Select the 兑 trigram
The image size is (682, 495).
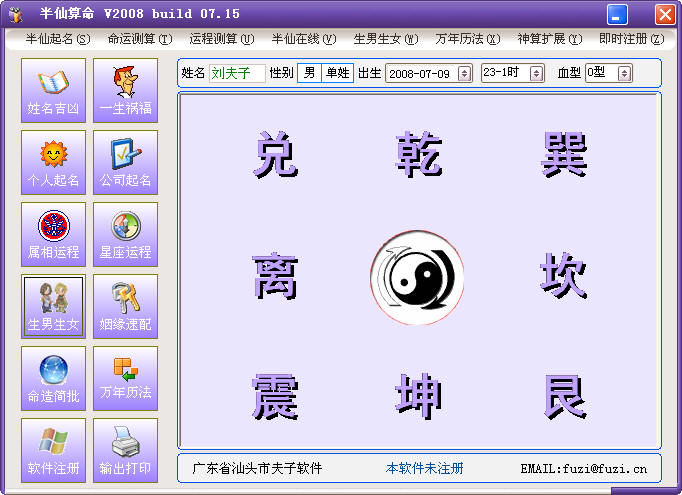[275, 154]
